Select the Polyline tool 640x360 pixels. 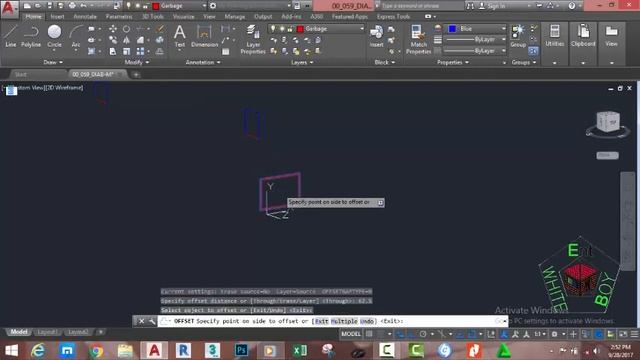click(31, 36)
